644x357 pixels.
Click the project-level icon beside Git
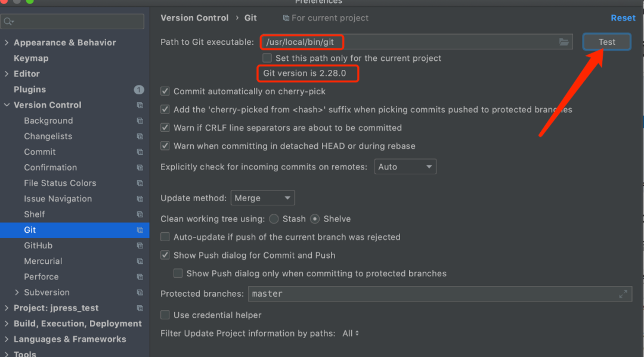point(140,230)
